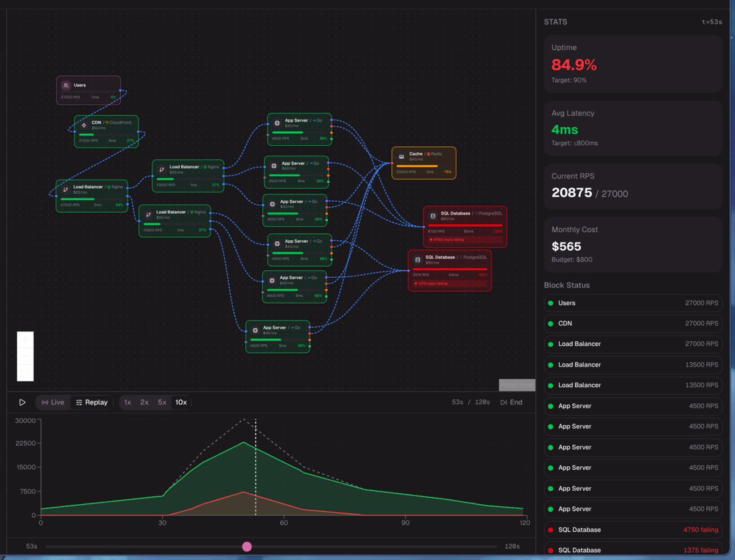The width and height of the screenshot is (735, 560).
Task: Click the Current RPS 20875 stat card
Action: pos(633,187)
